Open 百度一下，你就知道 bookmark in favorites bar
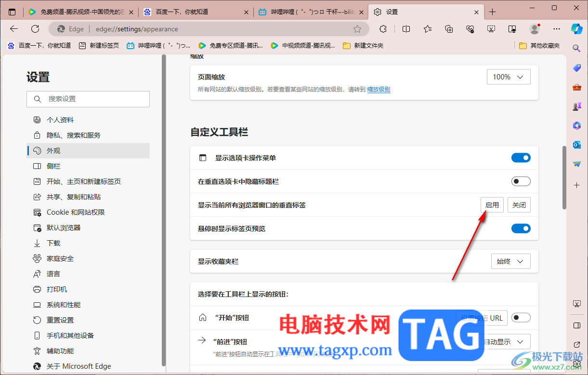This screenshot has height=375, width=588. click(39, 46)
